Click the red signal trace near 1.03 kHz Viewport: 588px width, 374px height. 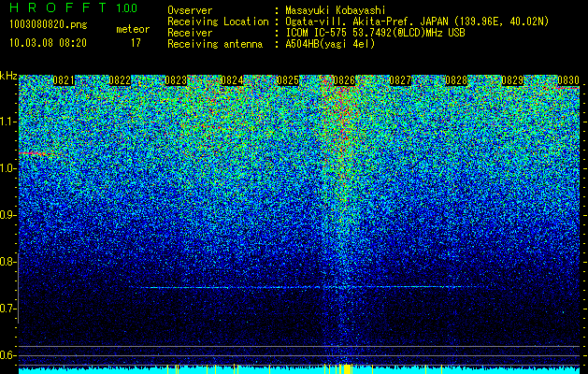click(37, 153)
